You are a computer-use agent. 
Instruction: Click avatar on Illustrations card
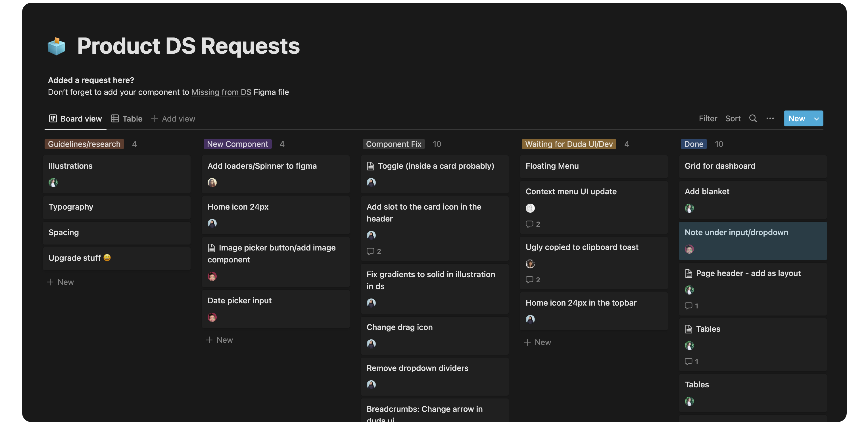point(53,182)
